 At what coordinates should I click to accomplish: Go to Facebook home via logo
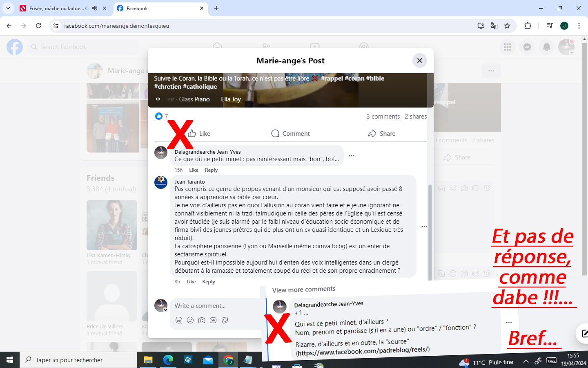coord(15,47)
